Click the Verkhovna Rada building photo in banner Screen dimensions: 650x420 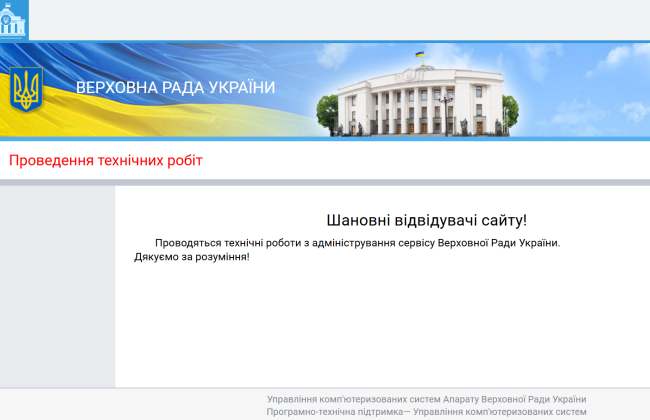417,95
